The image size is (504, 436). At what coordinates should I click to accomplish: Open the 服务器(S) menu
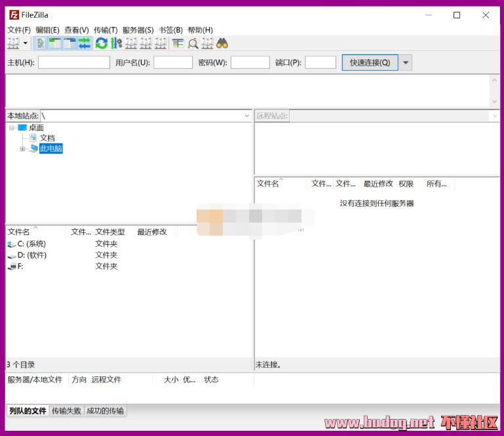138,29
